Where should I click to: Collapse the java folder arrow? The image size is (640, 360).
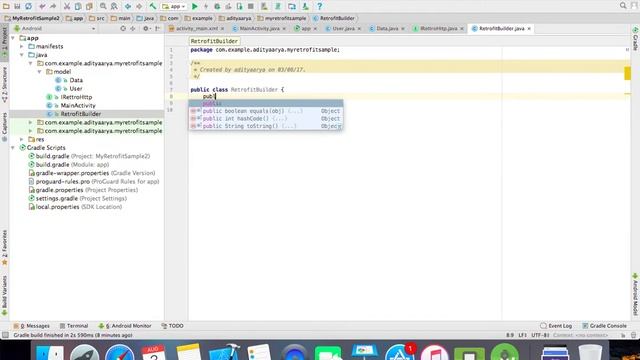tap(22, 55)
